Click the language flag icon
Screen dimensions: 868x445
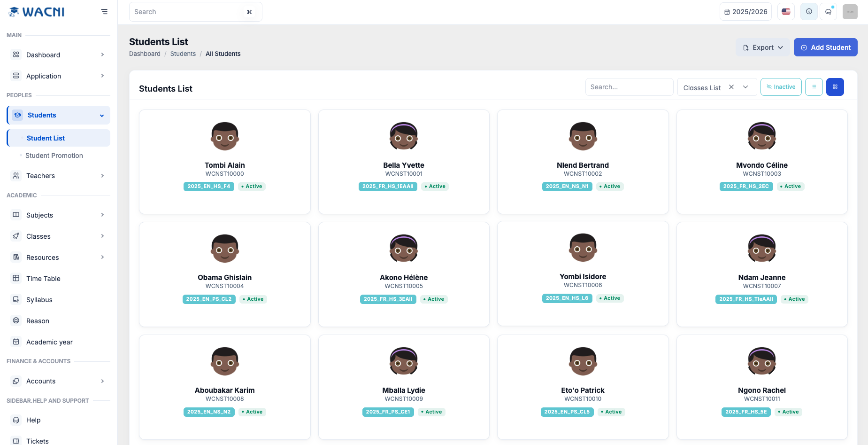pos(786,12)
